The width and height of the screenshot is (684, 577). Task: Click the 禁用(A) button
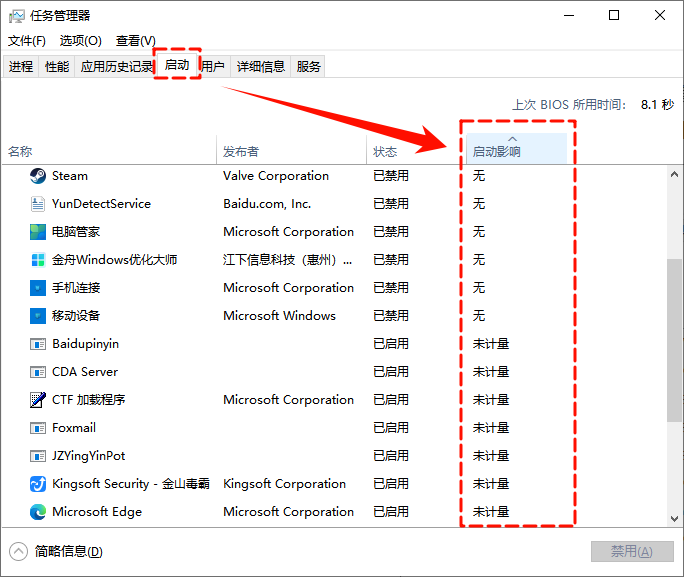[x=632, y=552]
